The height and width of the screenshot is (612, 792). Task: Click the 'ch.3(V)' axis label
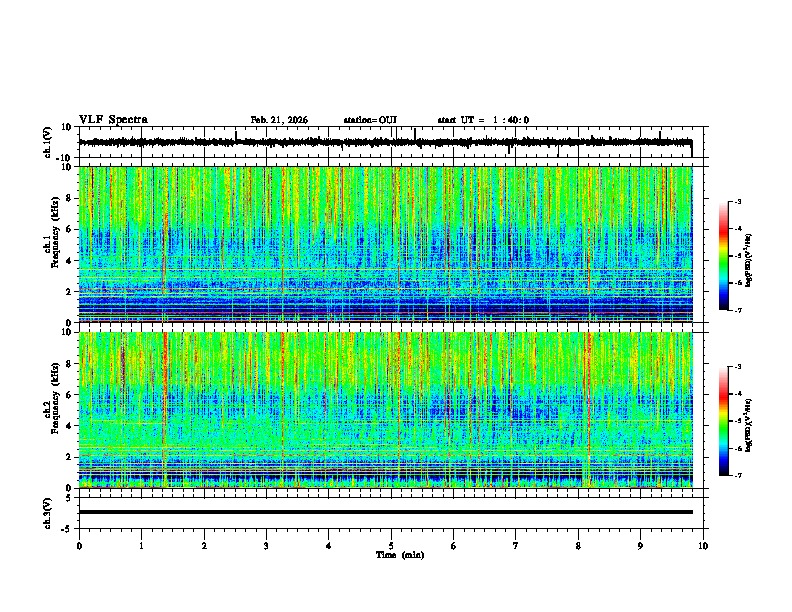(x=48, y=513)
